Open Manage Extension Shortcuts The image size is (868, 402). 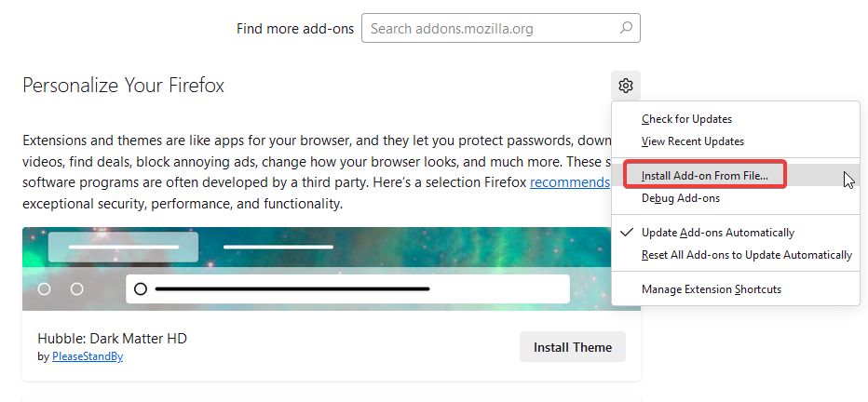711,289
